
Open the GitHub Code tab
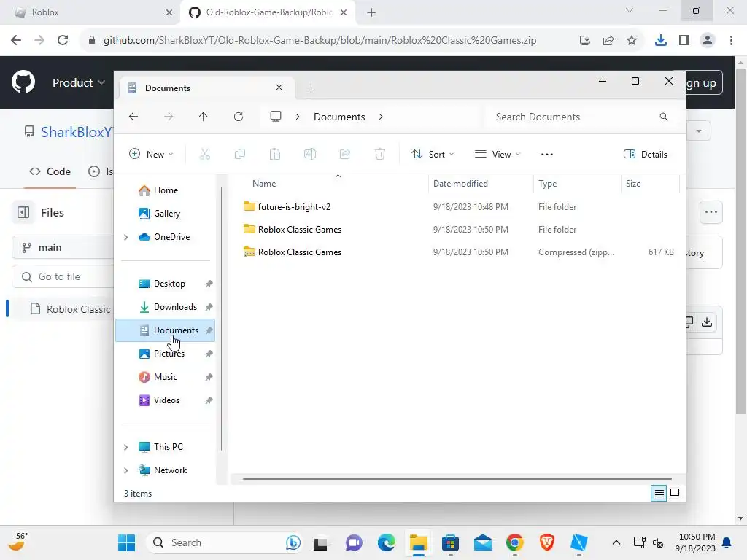tap(50, 171)
